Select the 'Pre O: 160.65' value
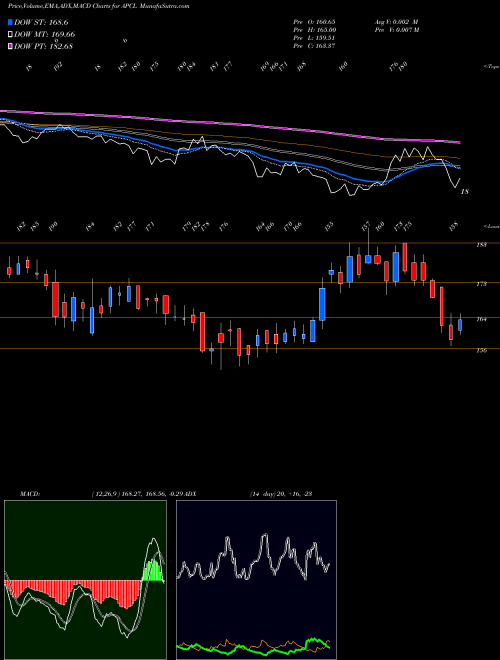500x660 pixels. pos(314,21)
